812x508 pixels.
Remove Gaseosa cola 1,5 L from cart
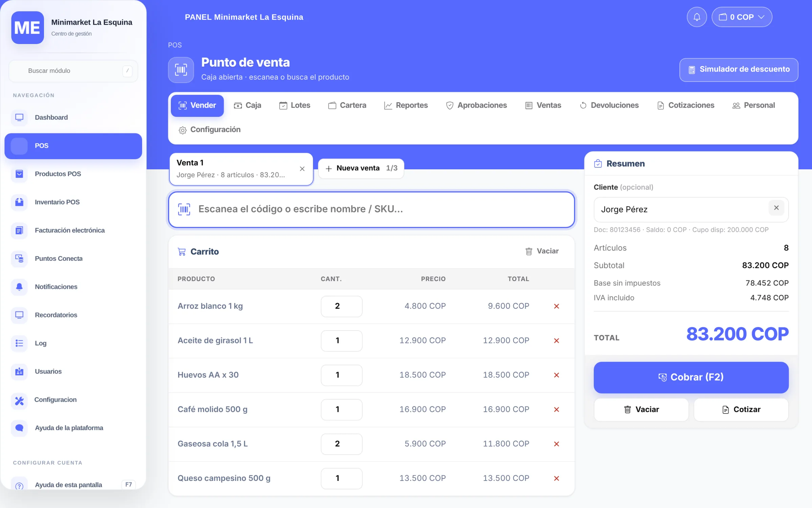coord(556,444)
